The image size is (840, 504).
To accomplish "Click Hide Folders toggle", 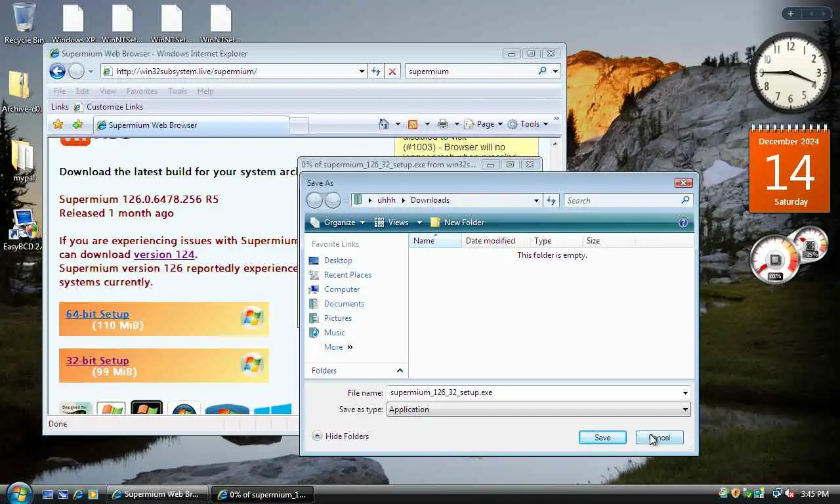I will (341, 436).
